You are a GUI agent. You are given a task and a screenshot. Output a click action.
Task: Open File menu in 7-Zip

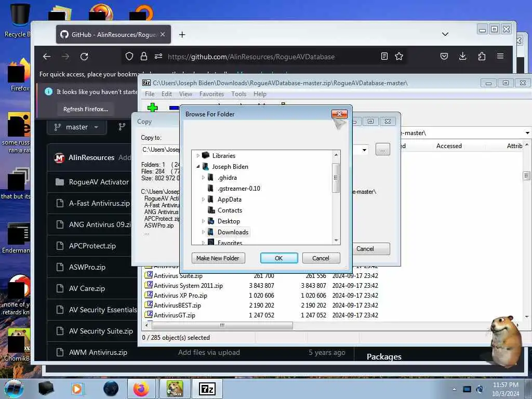pos(150,94)
